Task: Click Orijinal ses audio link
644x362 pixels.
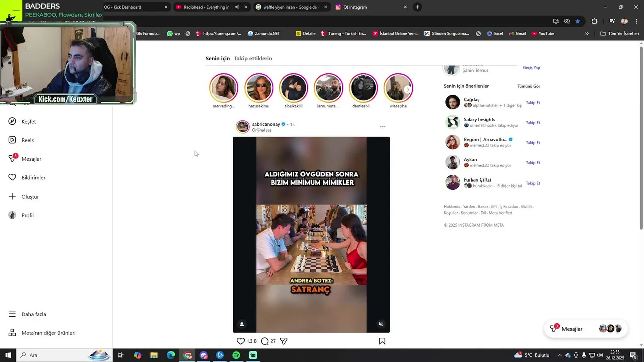Action: tap(262, 130)
